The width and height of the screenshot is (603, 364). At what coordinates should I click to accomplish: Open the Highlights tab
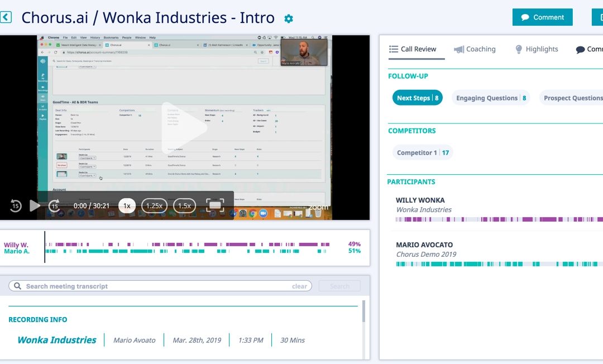coord(537,49)
